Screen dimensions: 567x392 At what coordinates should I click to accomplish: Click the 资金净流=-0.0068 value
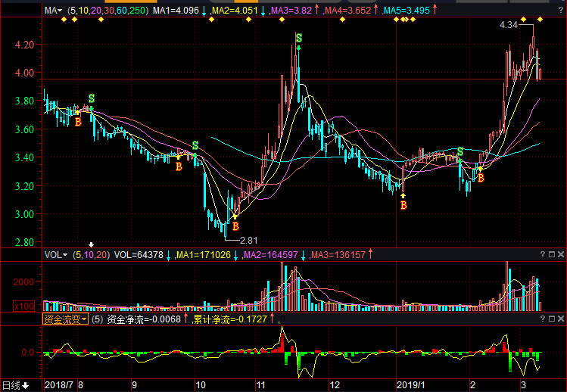[x=144, y=319]
